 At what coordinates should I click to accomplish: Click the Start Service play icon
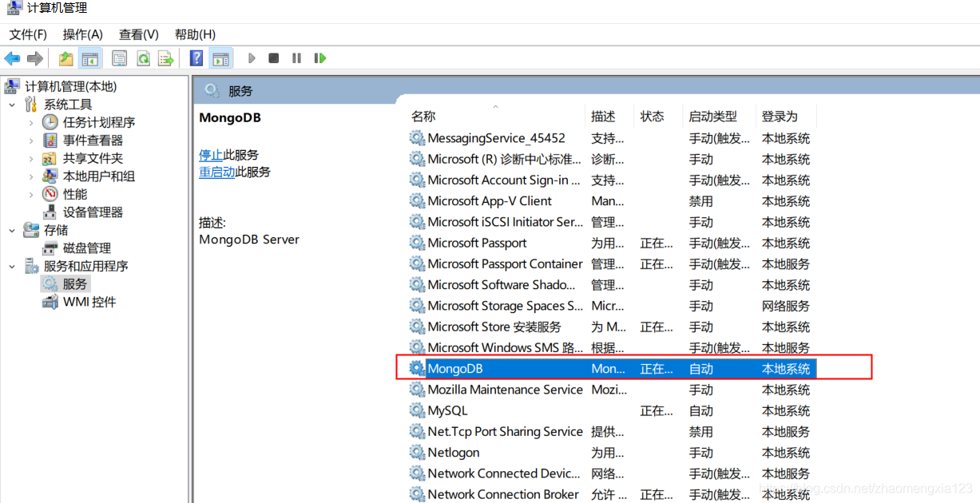tap(252, 58)
